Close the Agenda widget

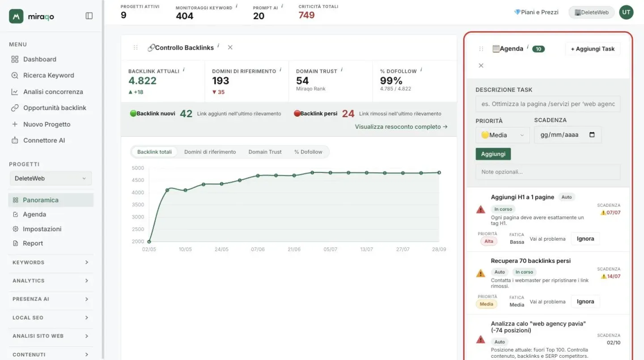tap(481, 66)
